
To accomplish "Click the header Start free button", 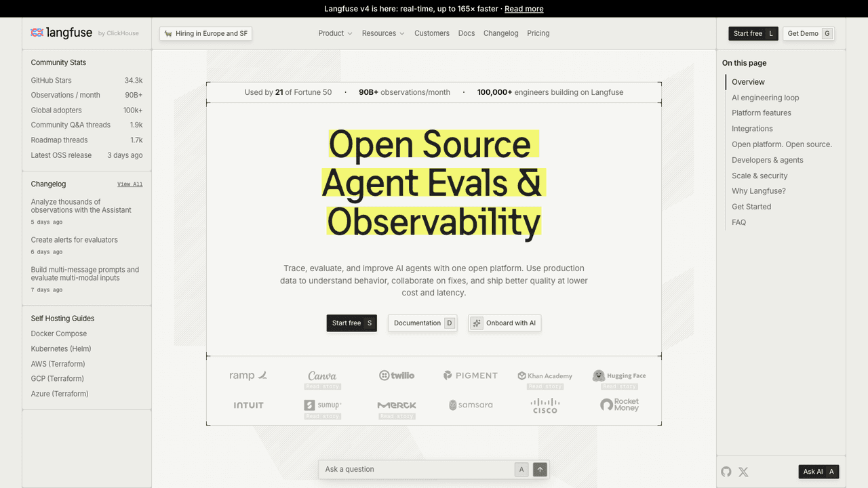I will (753, 33).
